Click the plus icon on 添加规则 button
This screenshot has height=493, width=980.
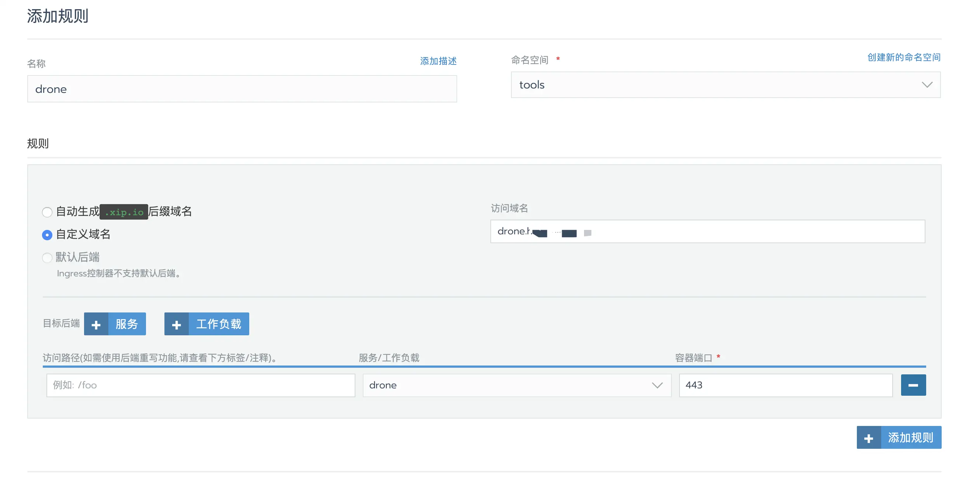coord(869,438)
